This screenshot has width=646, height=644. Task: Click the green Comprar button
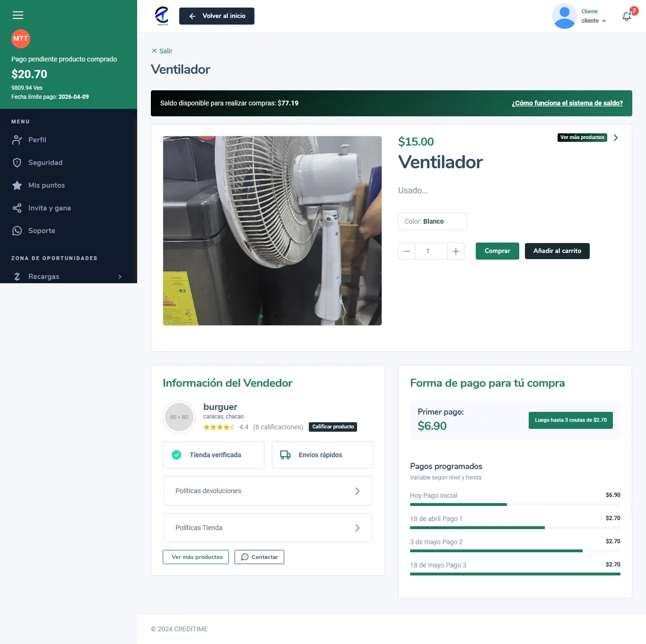[x=497, y=251]
